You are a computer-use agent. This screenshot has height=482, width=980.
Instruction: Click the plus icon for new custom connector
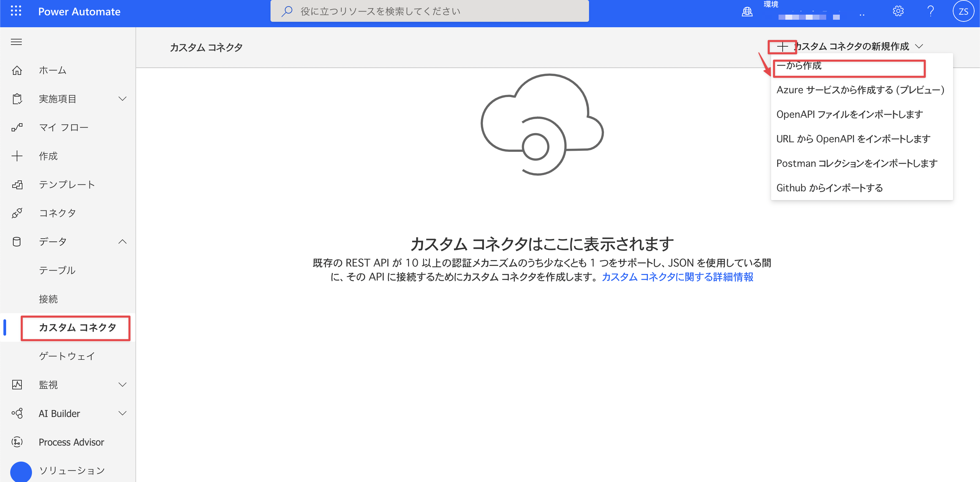782,47
